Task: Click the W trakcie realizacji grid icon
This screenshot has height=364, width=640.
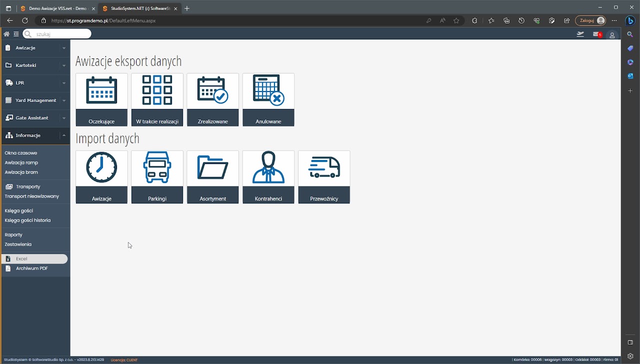Action: [x=157, y=90]
